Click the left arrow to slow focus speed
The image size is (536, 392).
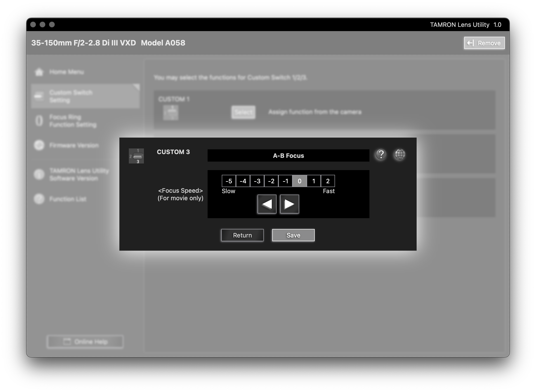coord(267,204)
